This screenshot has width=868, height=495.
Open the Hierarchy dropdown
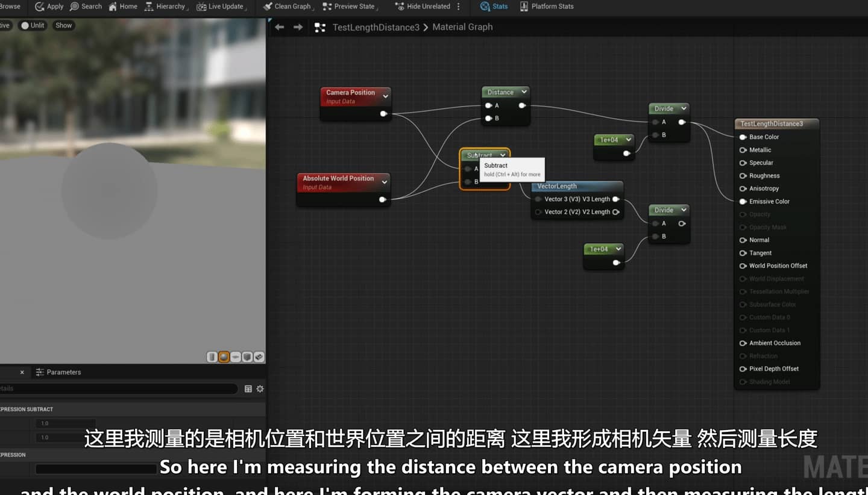(x=166, y=7)
